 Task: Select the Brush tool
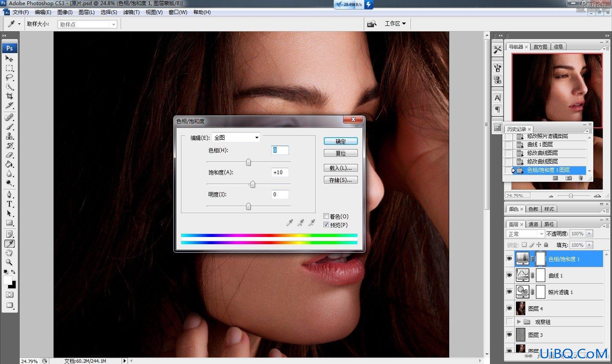(x=9, y=127)
